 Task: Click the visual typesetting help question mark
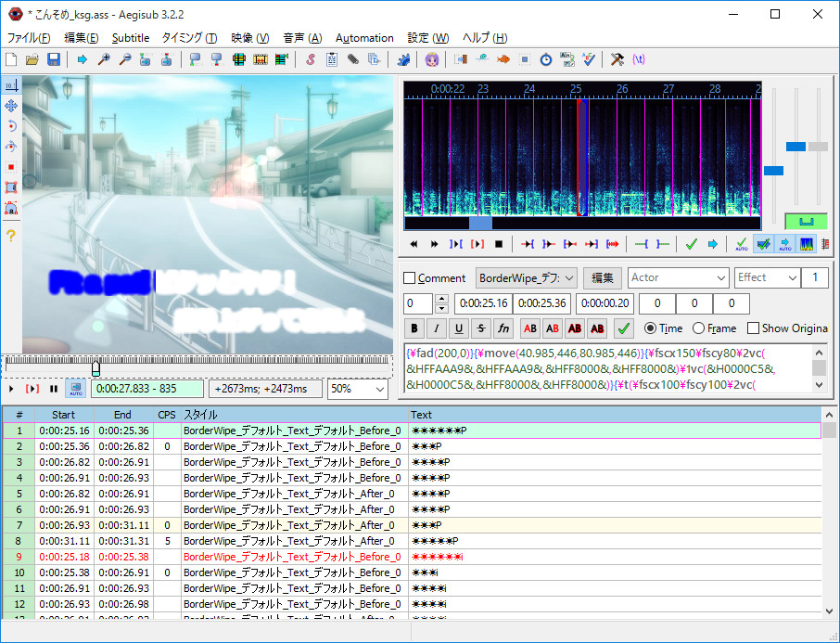tap(11, 235)
